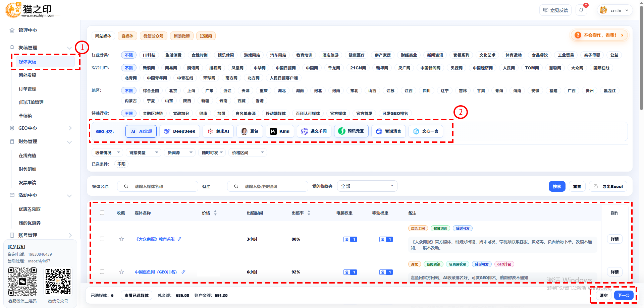644x308 pixels.
Task: Open the ceshi account dropdown arrow
Action: point(627,10)
